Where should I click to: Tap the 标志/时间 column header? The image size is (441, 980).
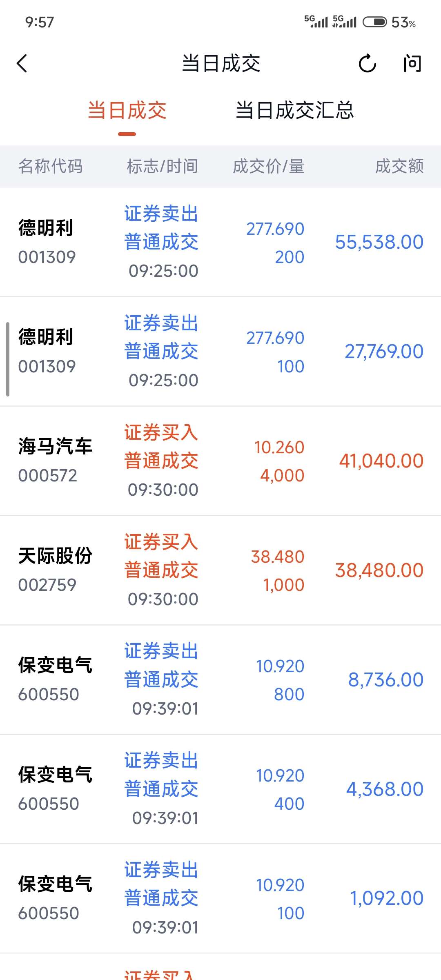tap(162, 167)
